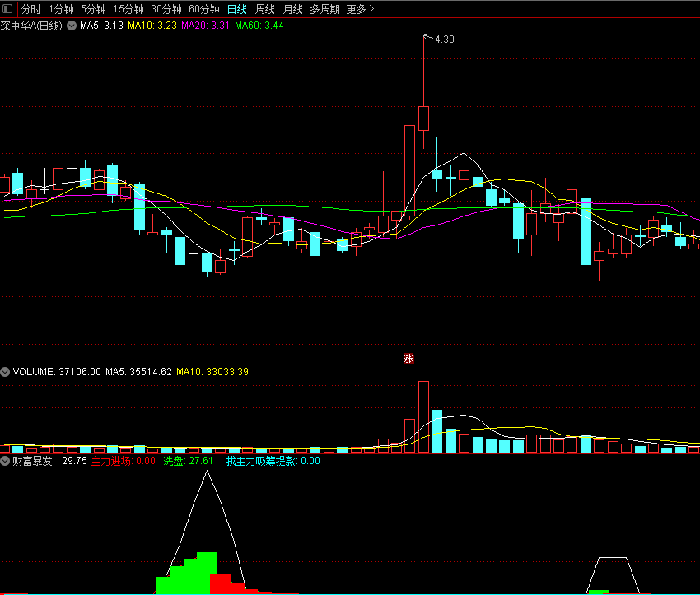Switch to 周线 weekly chart
Image resolution: width=700 pixels, height=595 pixels.
point(264,9)
